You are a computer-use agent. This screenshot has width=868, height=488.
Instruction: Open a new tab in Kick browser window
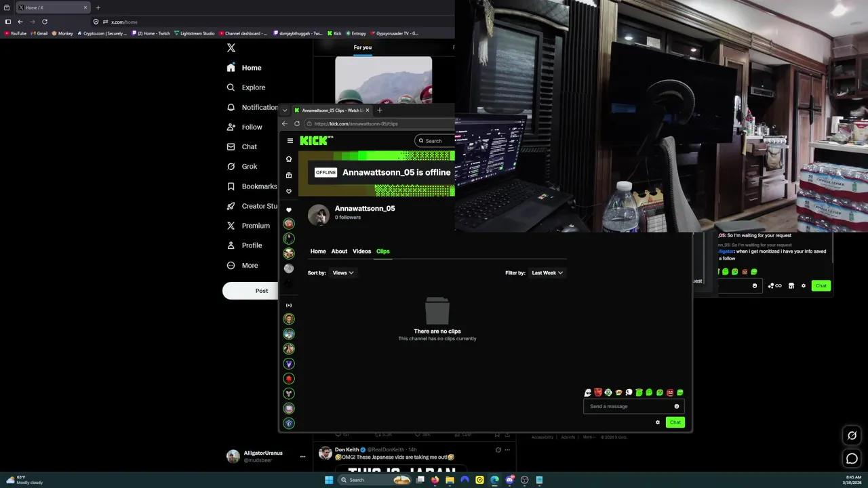click(x=380, y=110)
